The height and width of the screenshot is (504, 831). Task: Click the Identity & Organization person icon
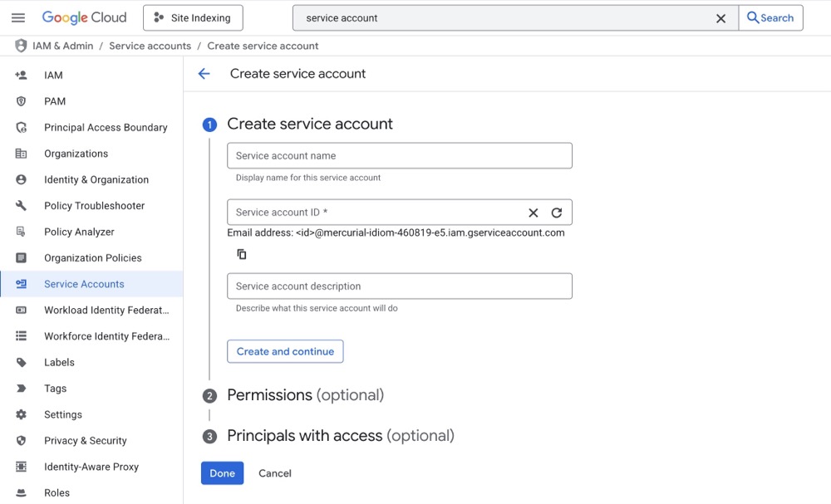pyautogui.click(x=22, y=179)
